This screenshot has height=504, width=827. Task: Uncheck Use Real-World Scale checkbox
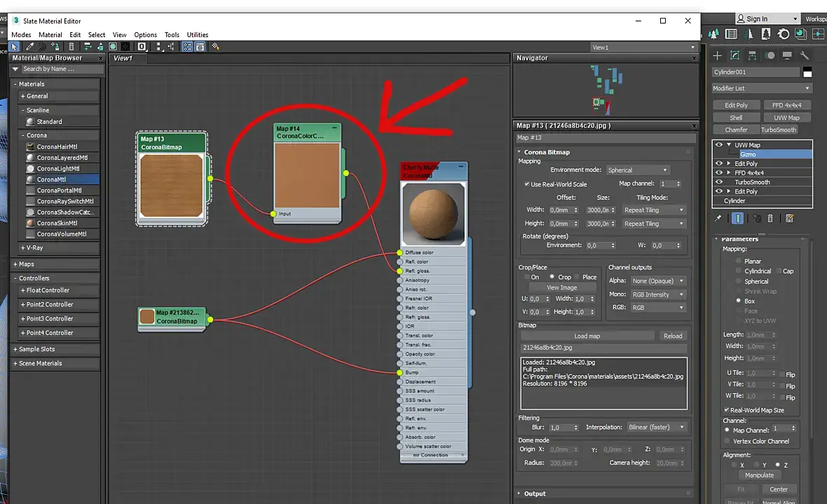coord(527,184)
